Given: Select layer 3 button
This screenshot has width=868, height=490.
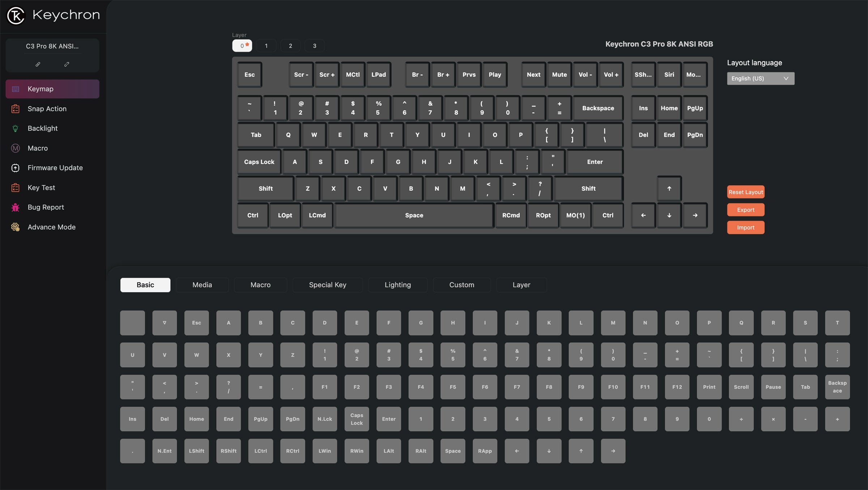Looking at the screenshot, I should (315, 46).
